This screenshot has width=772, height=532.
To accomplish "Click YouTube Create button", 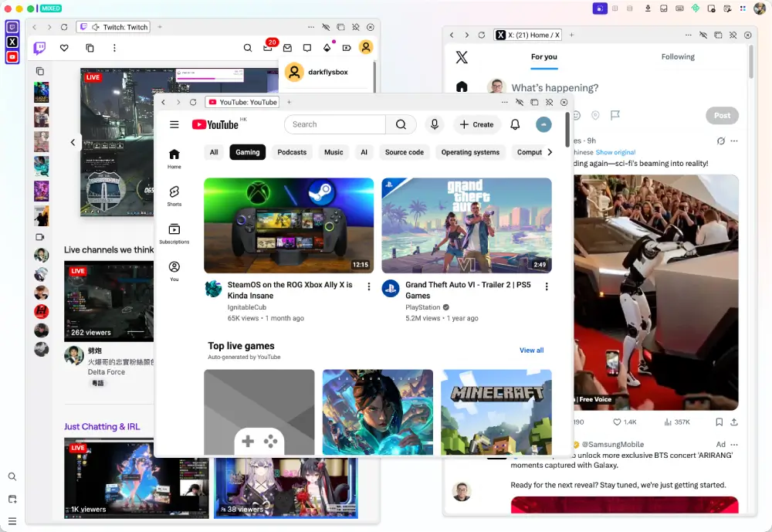I will point(476,124).
